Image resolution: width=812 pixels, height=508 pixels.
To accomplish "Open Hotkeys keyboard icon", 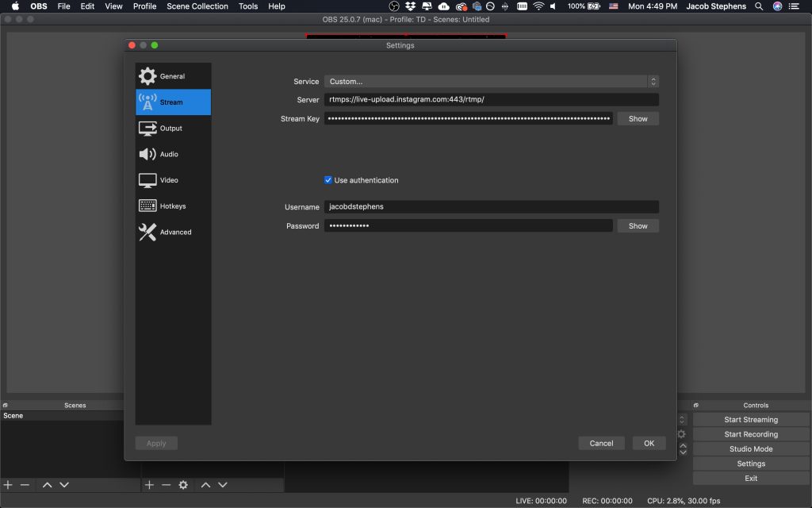I will point(147,206).
